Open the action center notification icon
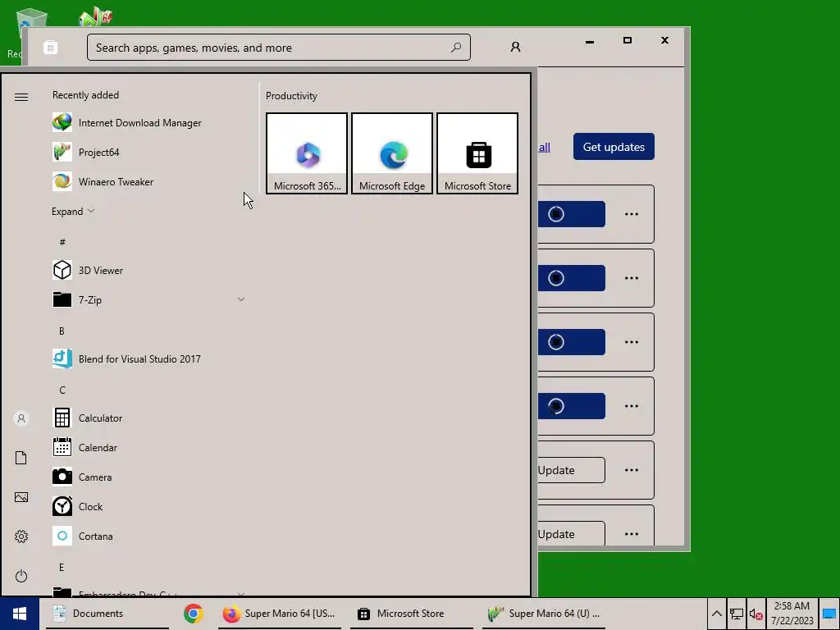The height and width of the screenshot is (630, 840). (829, 614)
